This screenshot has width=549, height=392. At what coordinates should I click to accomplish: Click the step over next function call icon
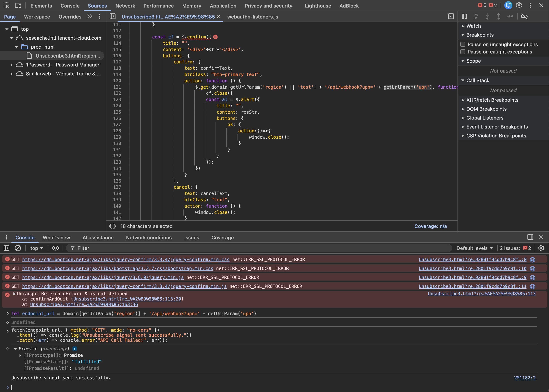476,16
